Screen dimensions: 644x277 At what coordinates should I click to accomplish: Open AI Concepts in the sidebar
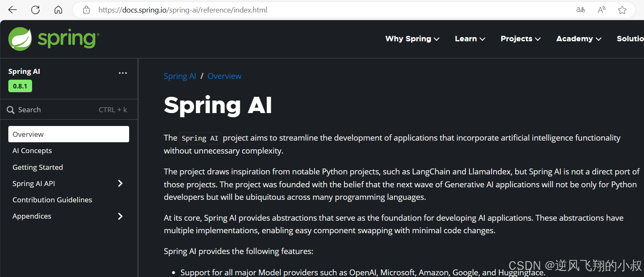click(x=32, y=151)
